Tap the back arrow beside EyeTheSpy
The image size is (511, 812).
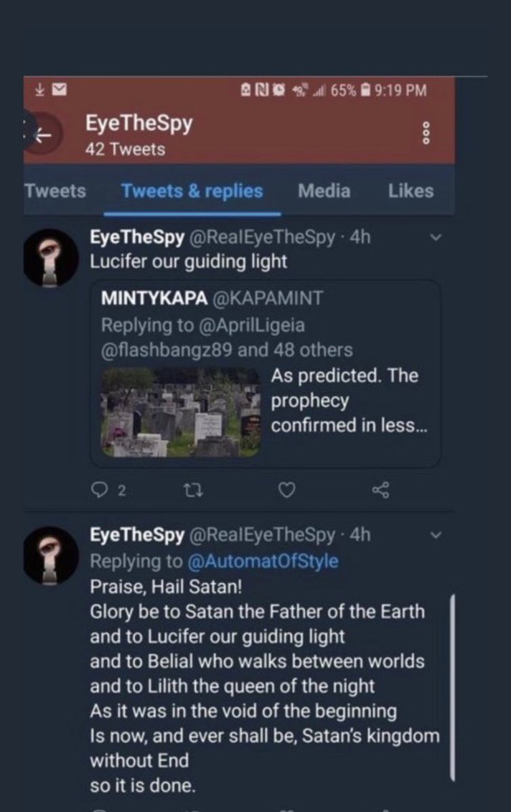(x=43, y=135)
